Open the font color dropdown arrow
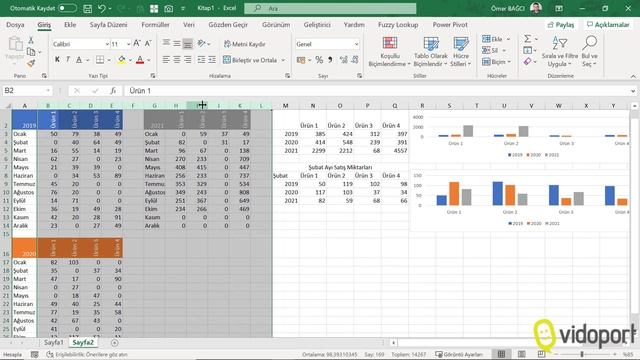 click(x=149, y=60)
